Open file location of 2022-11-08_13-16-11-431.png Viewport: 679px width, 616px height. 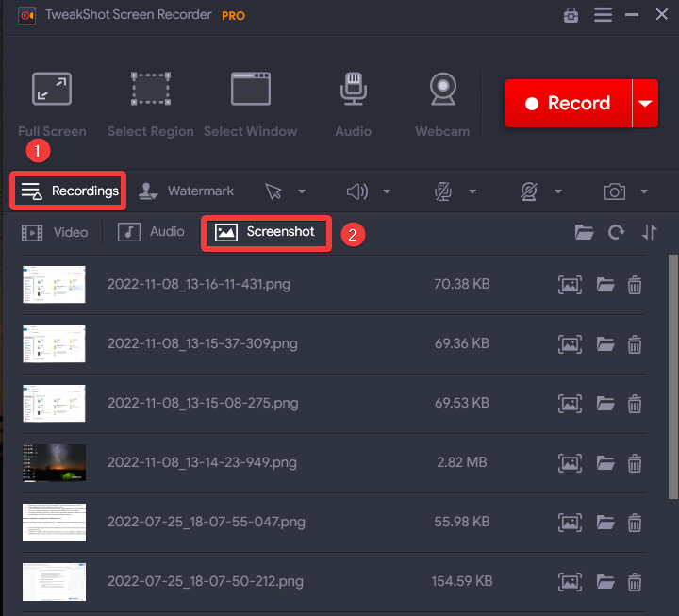click(605, 285)
